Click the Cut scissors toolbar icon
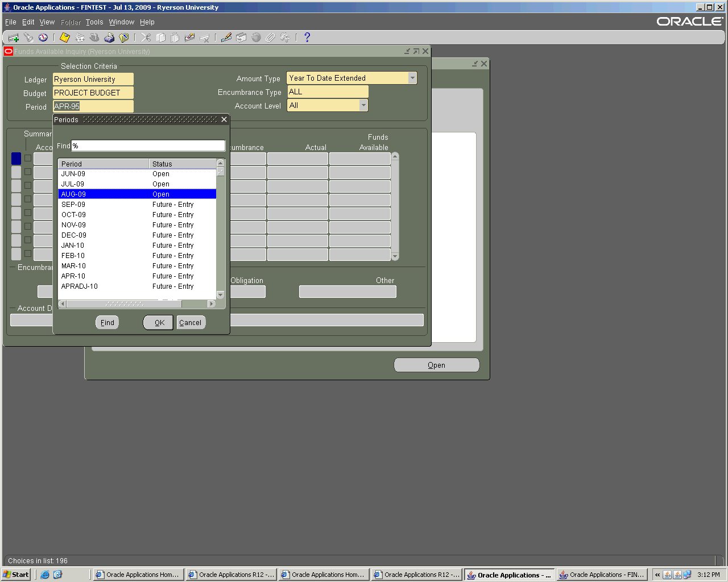 click(146, 38)
